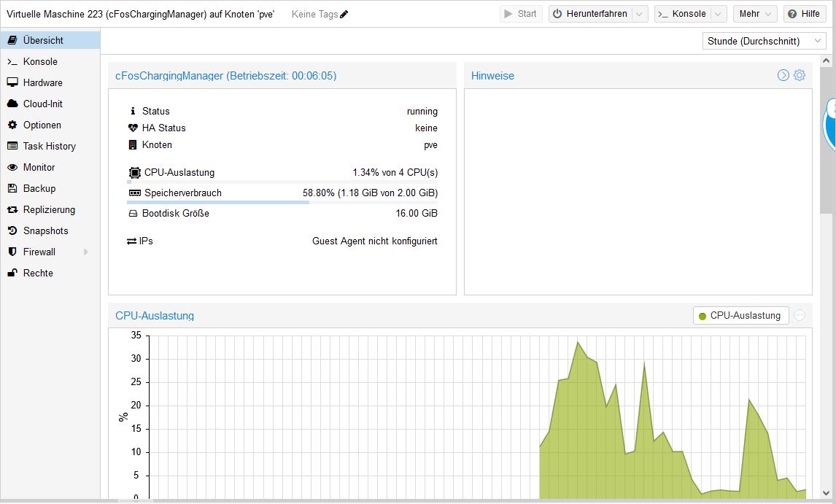Click the CPU-Auslastung chart title
836x504 pixels.
(155, 316)
